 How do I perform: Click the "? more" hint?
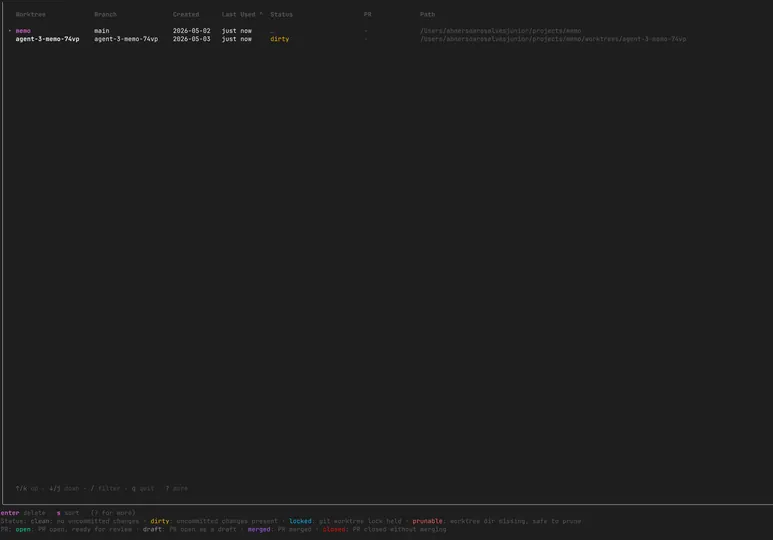pos(176,488)
